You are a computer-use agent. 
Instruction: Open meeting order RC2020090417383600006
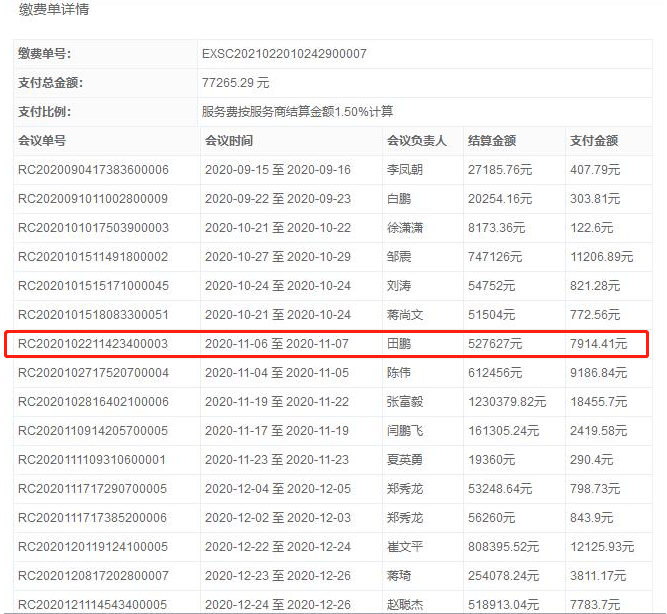click(94, 170)
